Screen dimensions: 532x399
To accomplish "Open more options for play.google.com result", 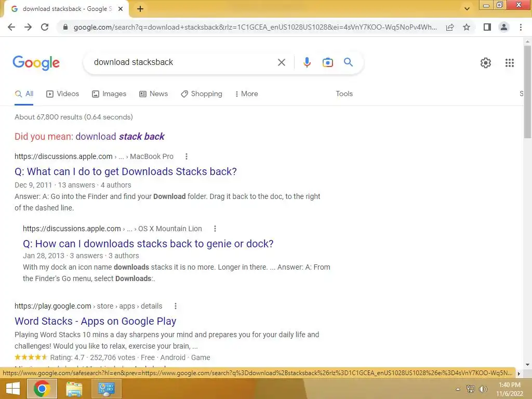I will tap(176, 306).
